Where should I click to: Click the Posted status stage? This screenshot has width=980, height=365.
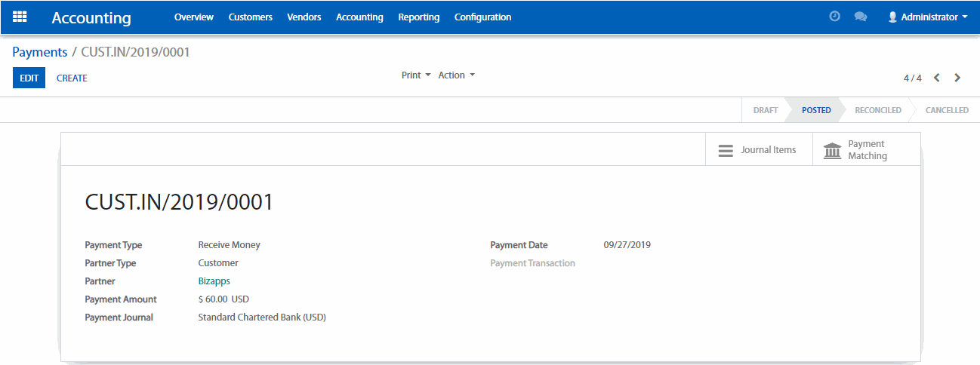(x=815, y=110)
